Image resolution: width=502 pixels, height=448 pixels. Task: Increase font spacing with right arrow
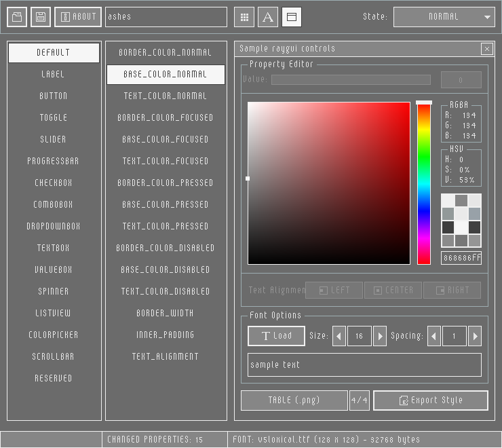tap(475, 336)
